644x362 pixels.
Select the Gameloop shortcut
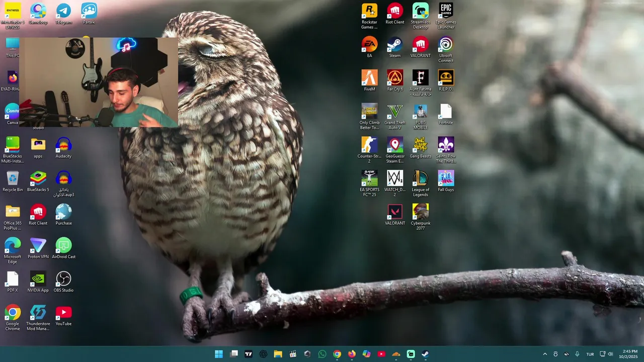pyautogui.click(x=38, y=14)
